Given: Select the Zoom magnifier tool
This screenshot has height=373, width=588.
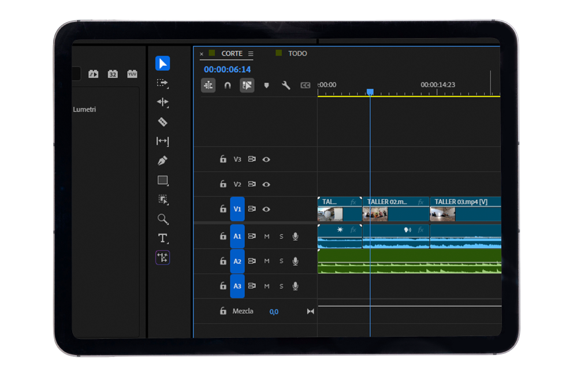Looking at the screenshot, I should (x=162, y=219).
